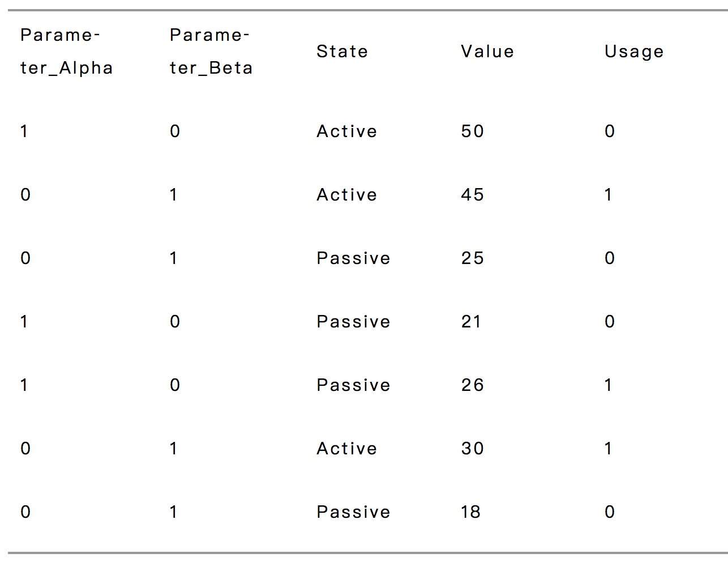
Task: Click Usage cell in the value 30 row
Action: (608, 449)
